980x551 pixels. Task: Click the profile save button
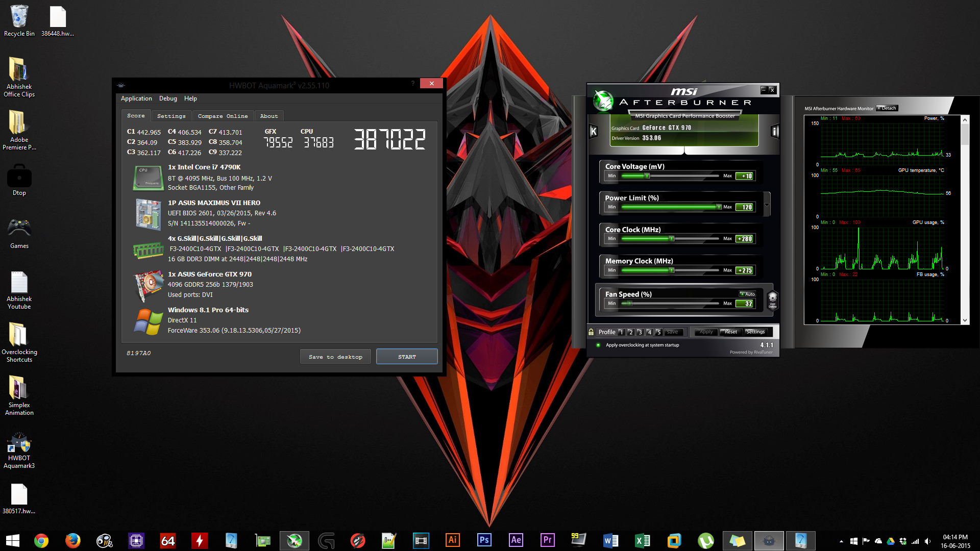coord(672,332)
